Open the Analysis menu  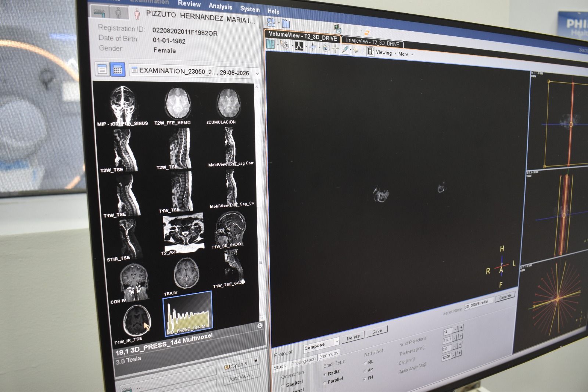(220, 6)
